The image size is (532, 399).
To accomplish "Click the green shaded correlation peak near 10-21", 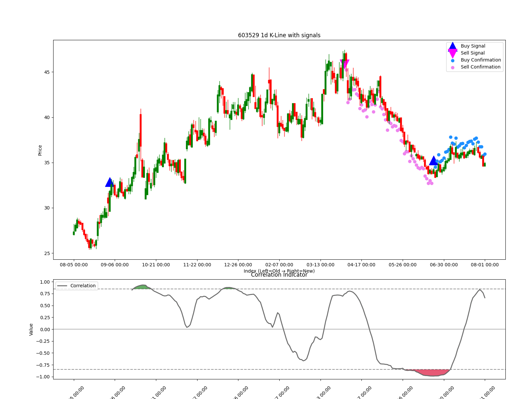I will pyautogui.click(x=142, y=287).
